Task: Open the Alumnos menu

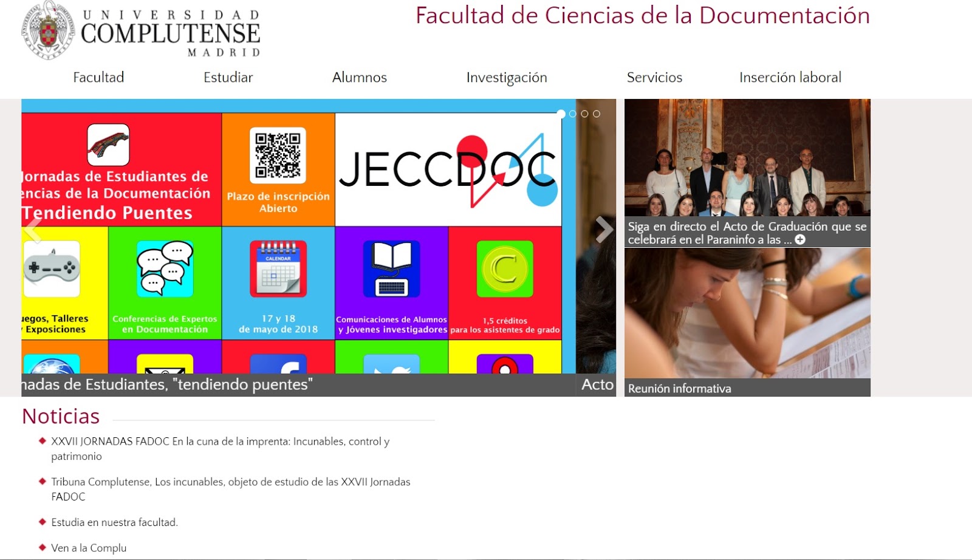Action: tap(360, 77)
